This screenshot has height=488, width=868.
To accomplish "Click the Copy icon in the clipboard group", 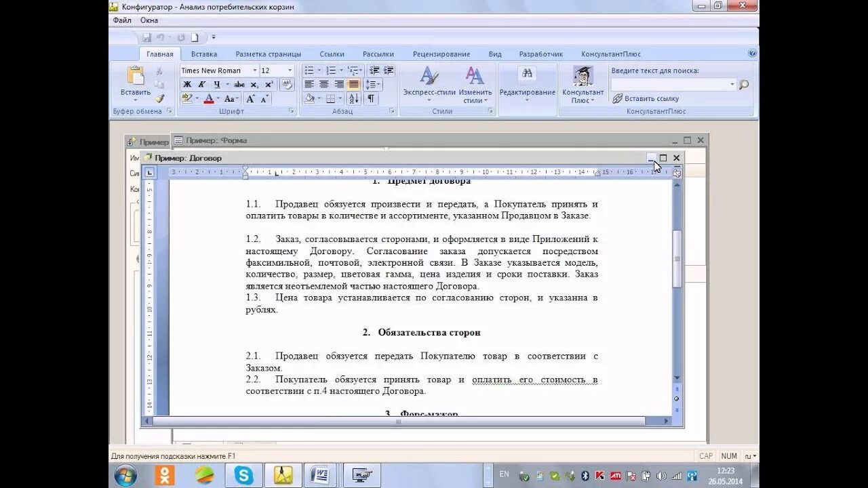I will point(159,85).
